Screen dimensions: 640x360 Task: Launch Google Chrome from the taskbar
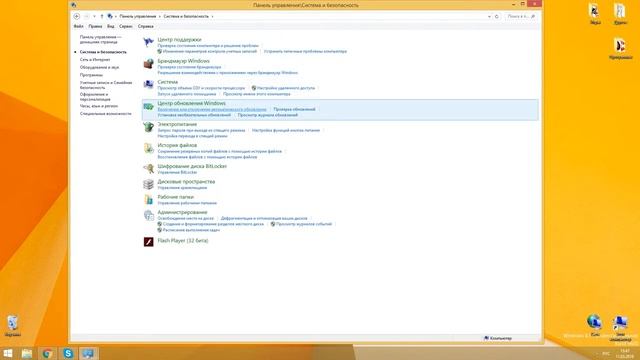click(47, 353)
